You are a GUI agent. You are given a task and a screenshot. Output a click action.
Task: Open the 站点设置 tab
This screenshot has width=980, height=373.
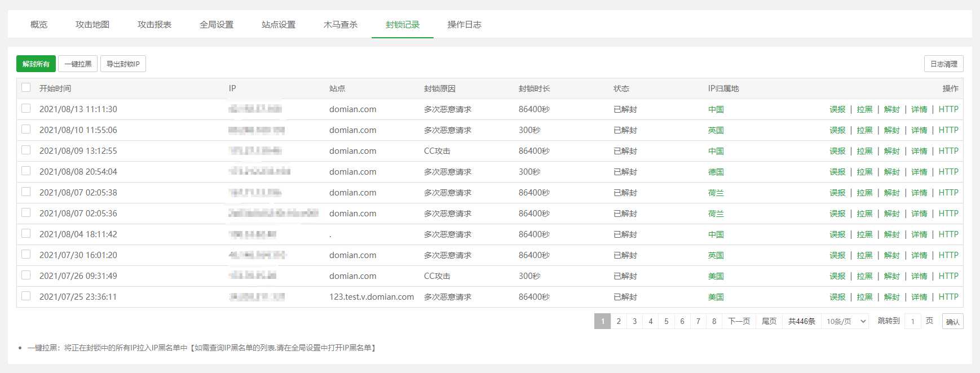point(279,24)
